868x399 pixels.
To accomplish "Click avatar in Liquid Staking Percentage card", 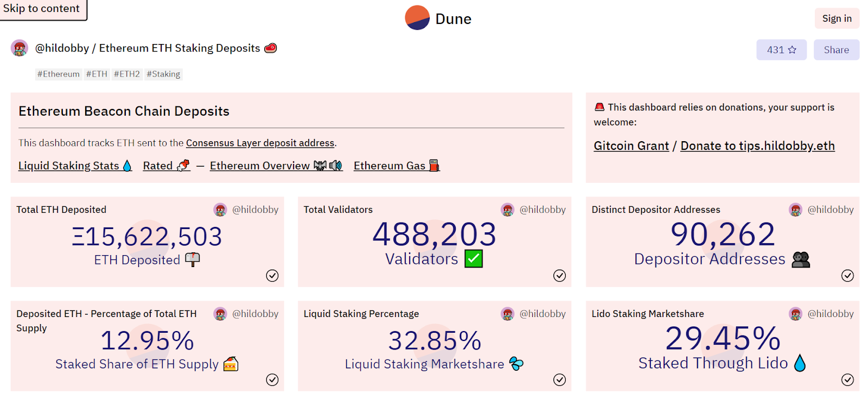I will (508, 314).
